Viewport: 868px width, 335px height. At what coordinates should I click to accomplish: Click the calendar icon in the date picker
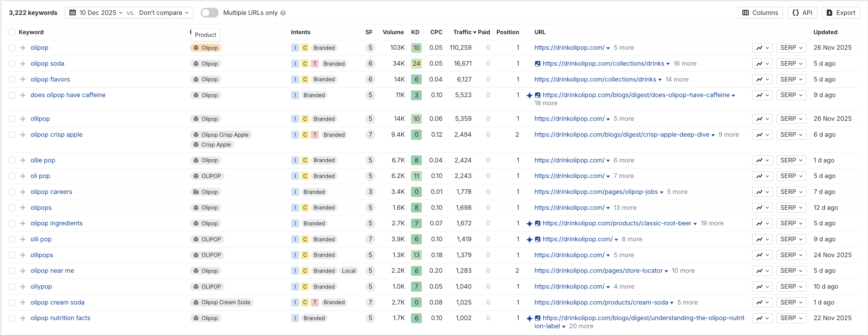coord(73,13)
